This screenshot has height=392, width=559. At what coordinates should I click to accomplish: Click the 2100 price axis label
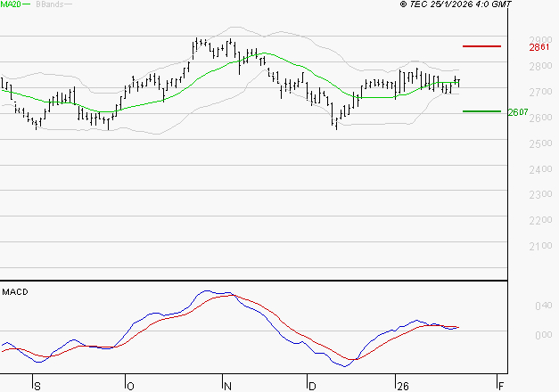(x=540, y=246)
